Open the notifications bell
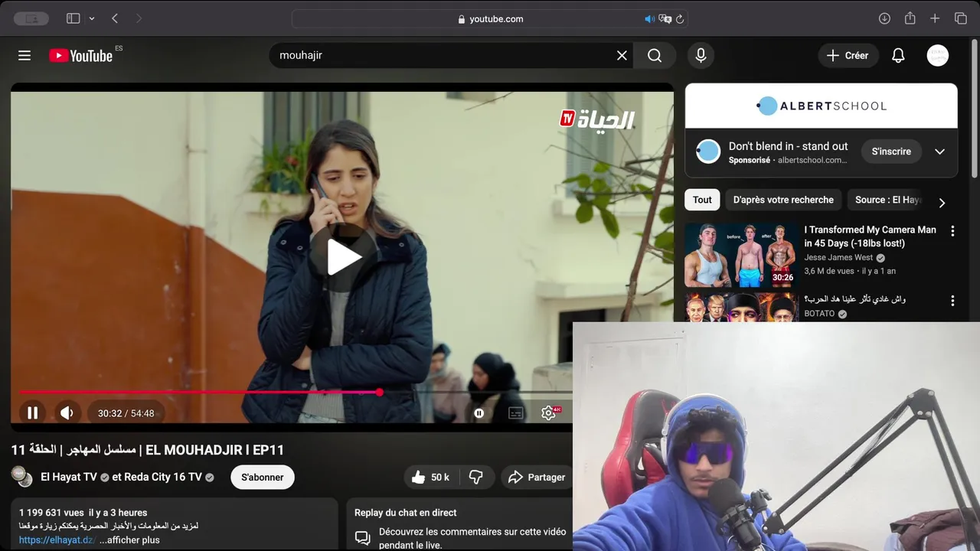 coord(898,55)
